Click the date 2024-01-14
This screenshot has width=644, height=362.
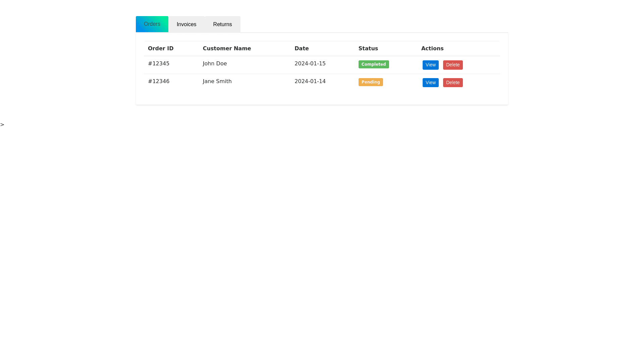click(310, 81)
